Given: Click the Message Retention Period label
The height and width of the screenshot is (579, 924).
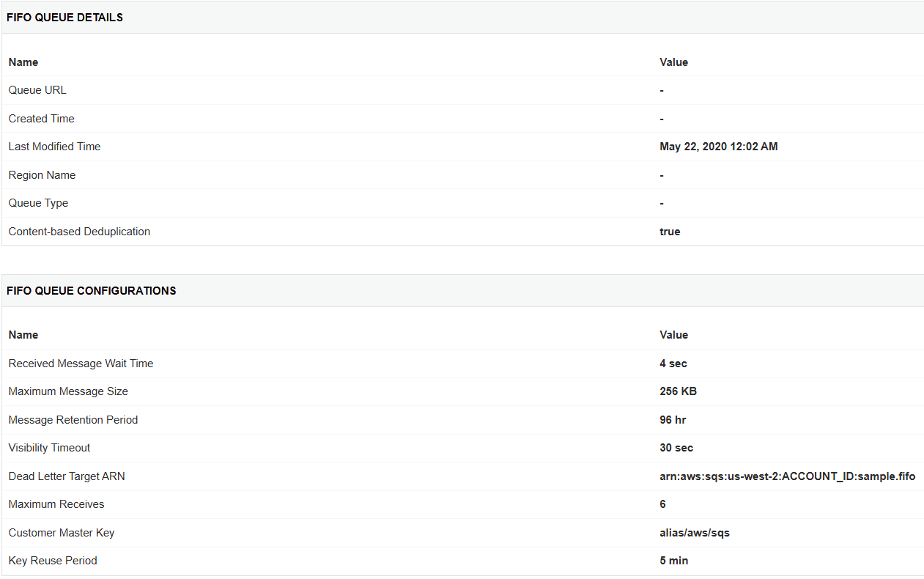Looking at the screenshot, I should pyautogui.click(x=73, y=420).
